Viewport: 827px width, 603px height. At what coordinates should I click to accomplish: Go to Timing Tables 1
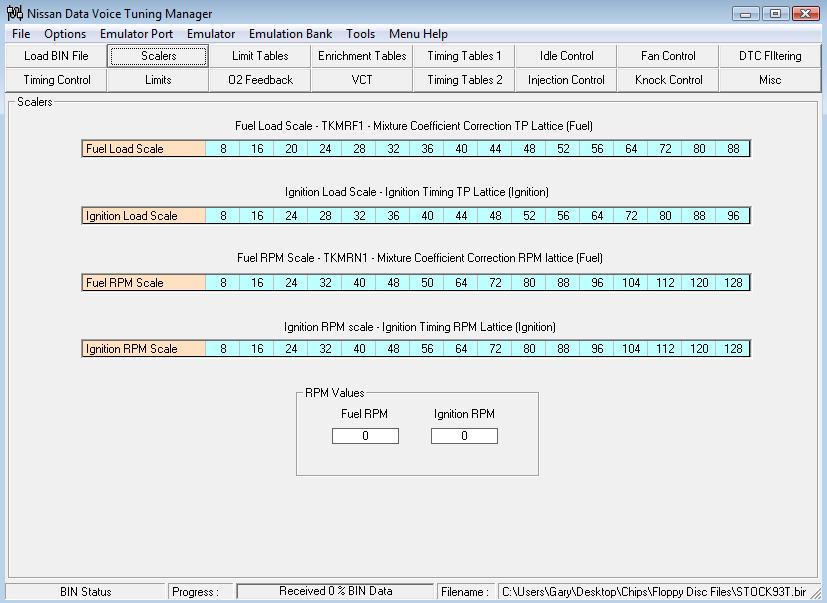pyautogui.click(x=464, y=56)
